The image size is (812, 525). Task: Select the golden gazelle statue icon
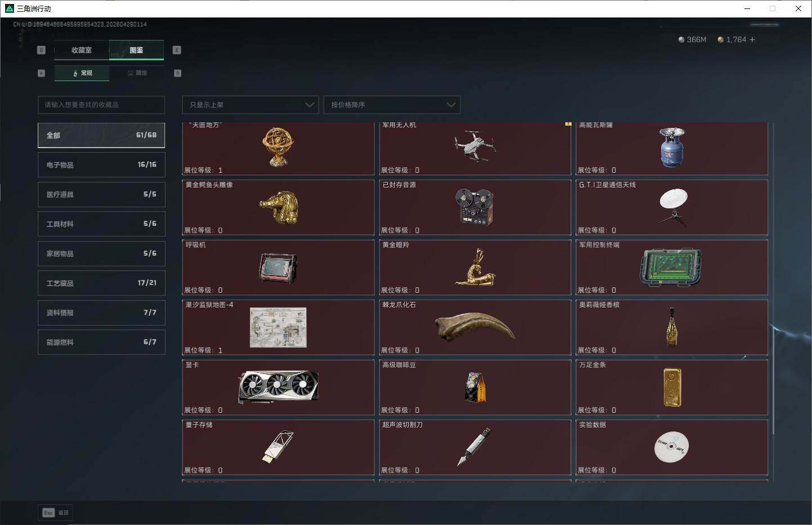tap(476, 267)
